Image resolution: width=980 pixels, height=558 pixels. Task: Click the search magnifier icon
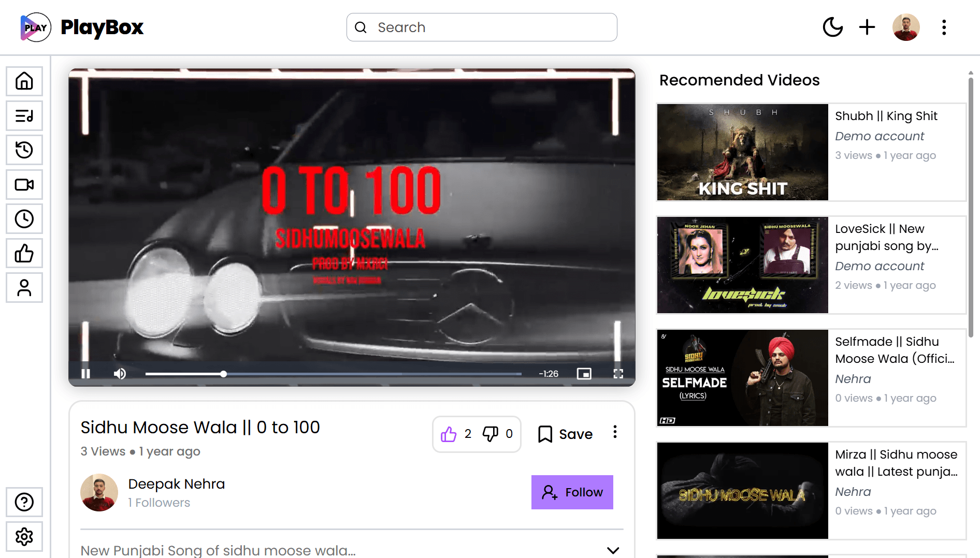[x=361, y=27]
